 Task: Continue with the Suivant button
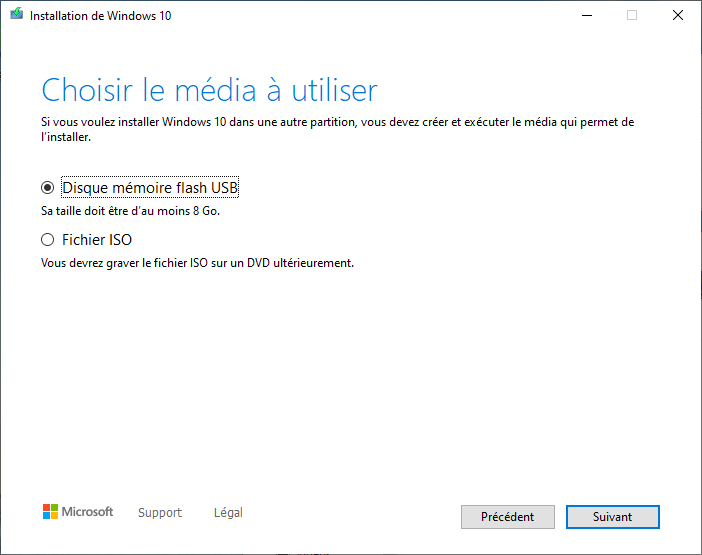pyautogui.click(x=612, y=517)
